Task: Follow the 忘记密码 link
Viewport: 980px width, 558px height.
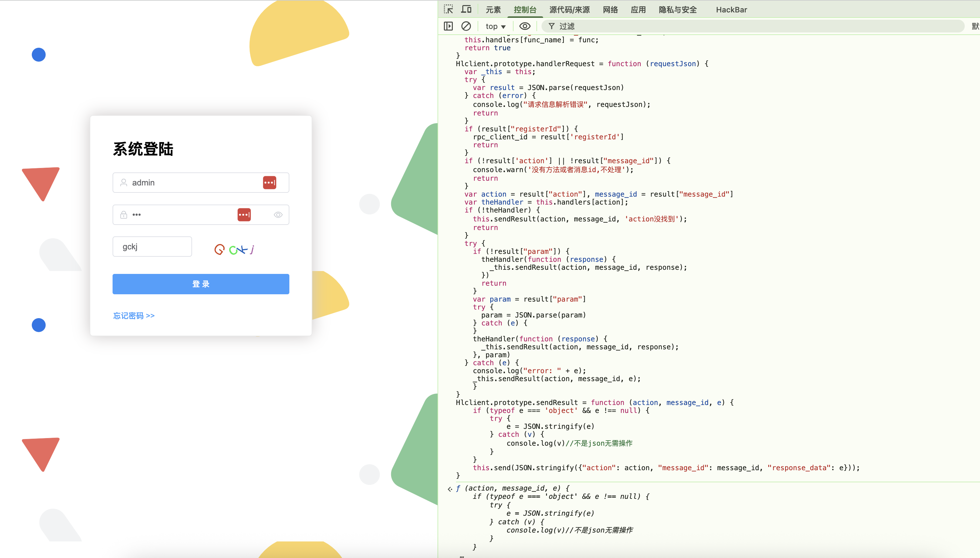Action: 134,315
